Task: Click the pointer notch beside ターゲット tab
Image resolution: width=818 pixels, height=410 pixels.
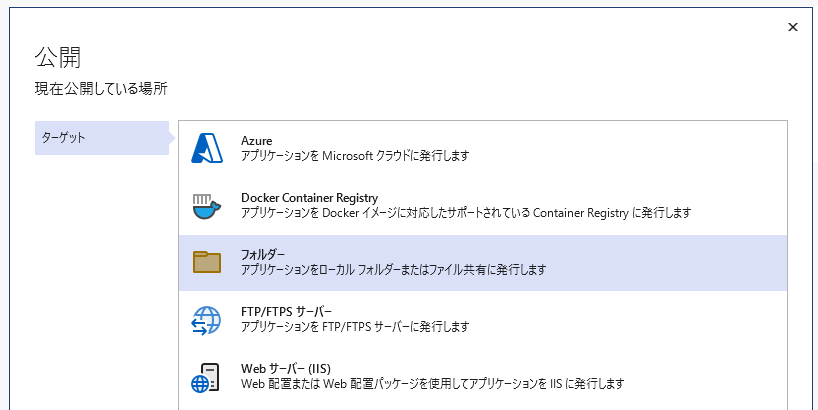Action: point(172,138)
